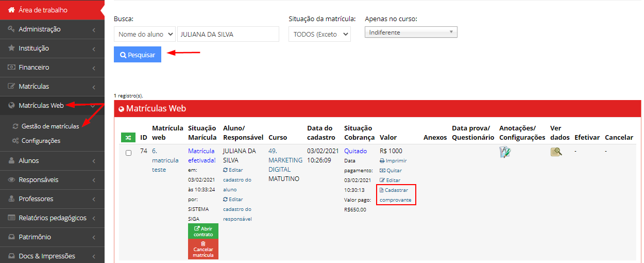Open the Anotações notepad icon
644x263 pixels.
(505, 152)
